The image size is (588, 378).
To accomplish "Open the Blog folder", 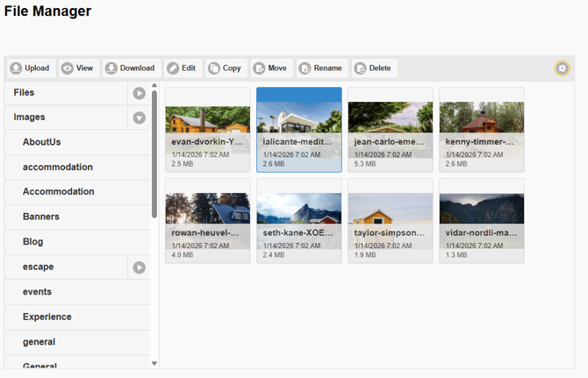I will point(33,242).
